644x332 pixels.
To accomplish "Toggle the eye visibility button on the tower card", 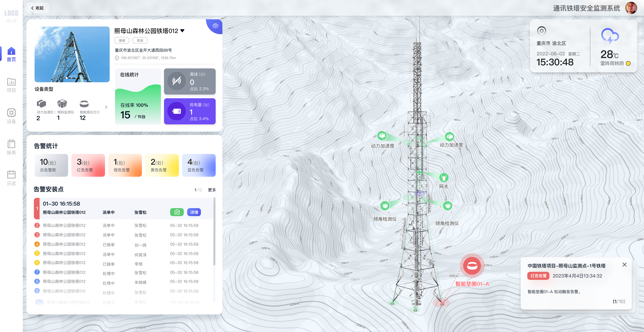I will point(215,26).
